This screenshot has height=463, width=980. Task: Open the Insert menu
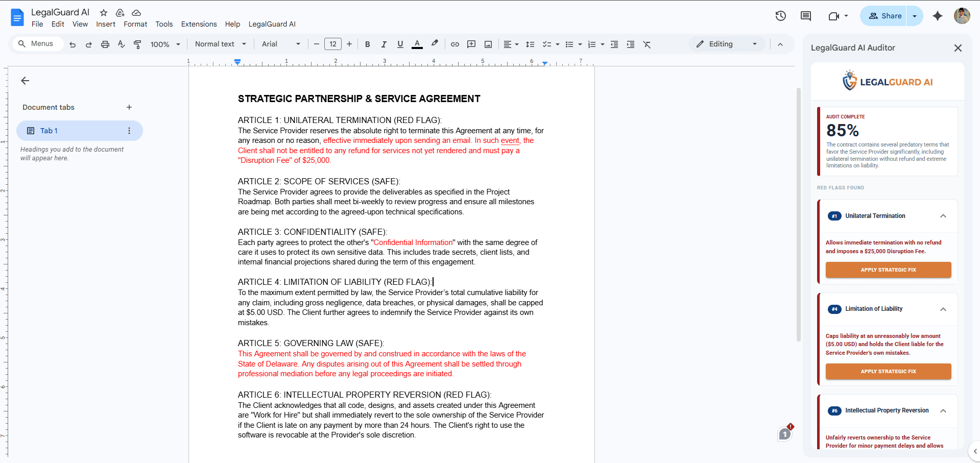coord(106,24)
